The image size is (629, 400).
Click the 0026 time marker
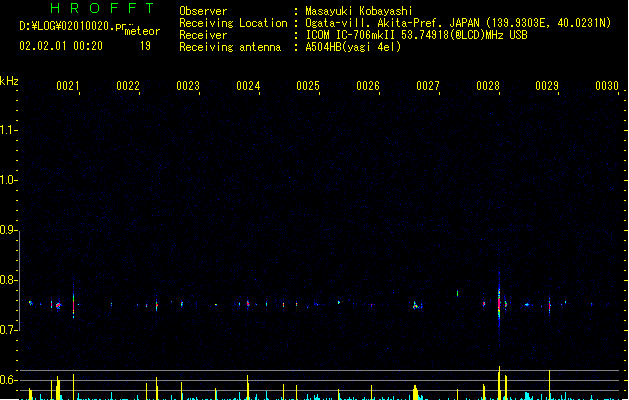coord(368,86)
